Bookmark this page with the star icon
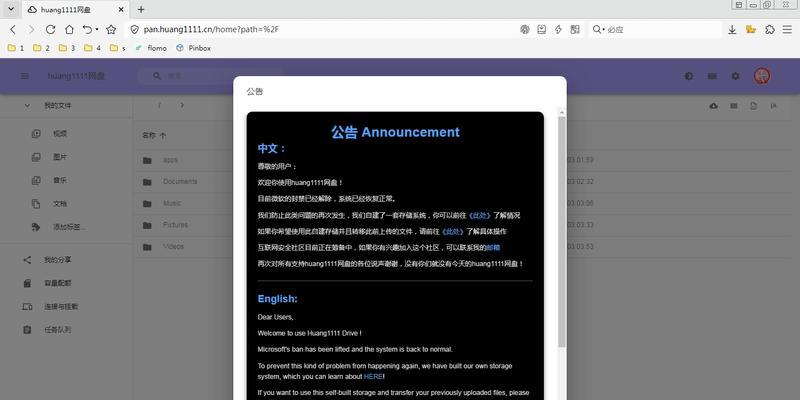Viewport: 800px width, 400px height. (111, 30)
